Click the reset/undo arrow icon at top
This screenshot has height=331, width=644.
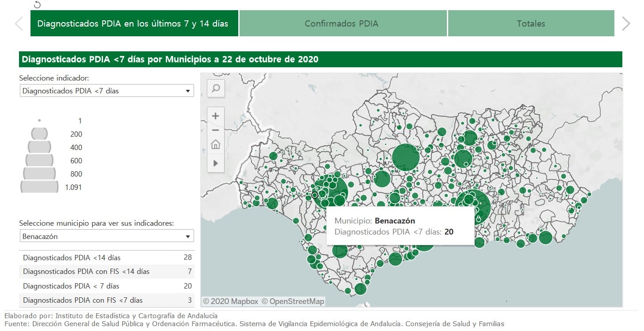[x=37, y=5]
